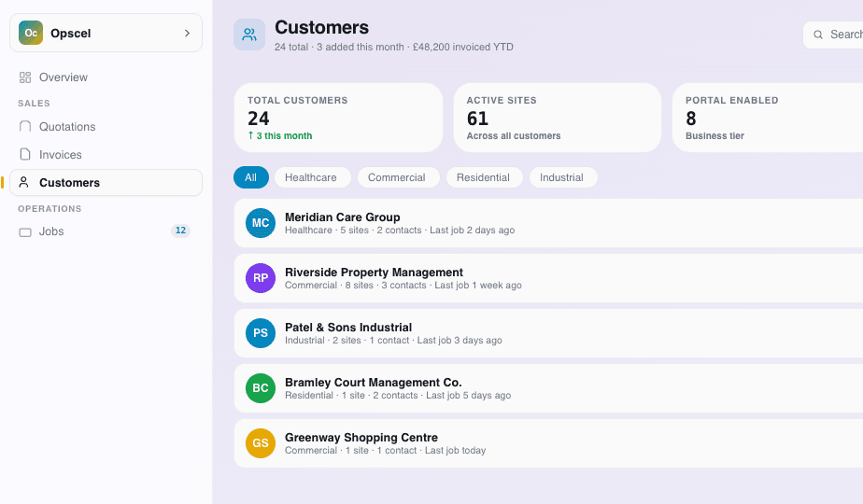Click the Jobs icon in sidebar

(25, 232)
